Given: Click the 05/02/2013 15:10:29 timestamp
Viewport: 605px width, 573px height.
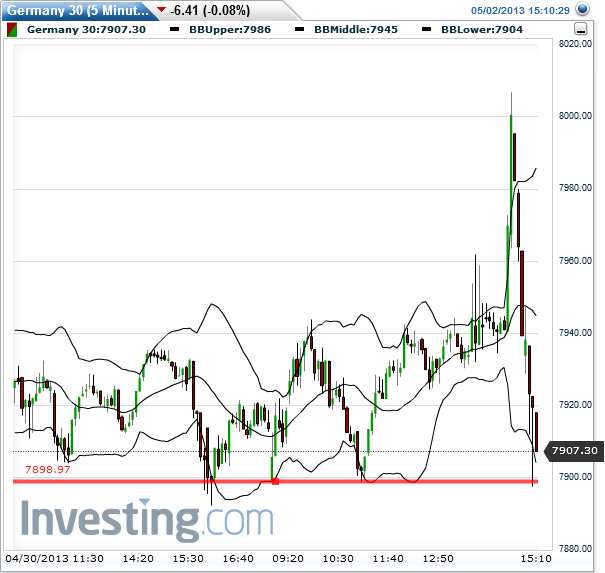Looking at the screenshot, I should coord(520,10).
